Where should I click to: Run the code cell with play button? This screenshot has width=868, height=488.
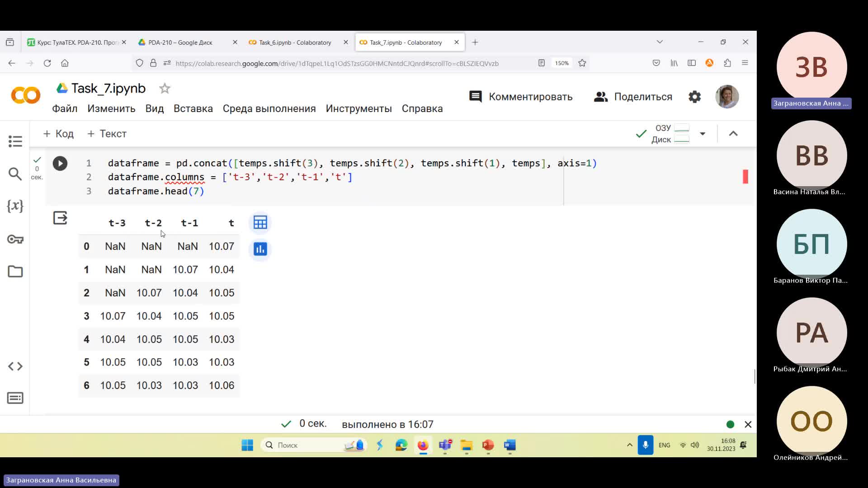pos(60,163)
